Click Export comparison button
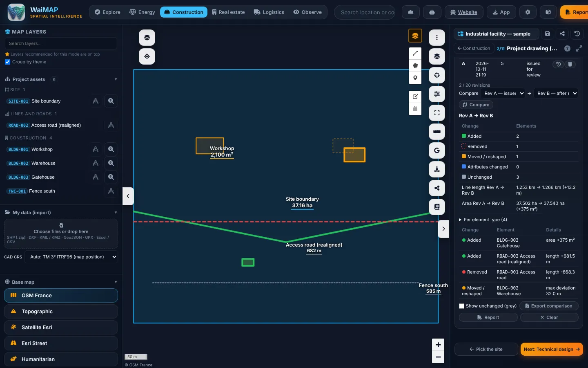Screen dimensions: 588x368 tap(549, 306)
